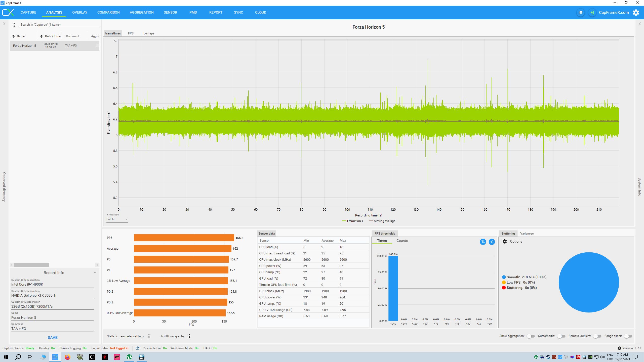Image resolution: width=644 pixels, height=362 pixels.
Task: Click the Custom GPU description field
Action: (53, 296)
